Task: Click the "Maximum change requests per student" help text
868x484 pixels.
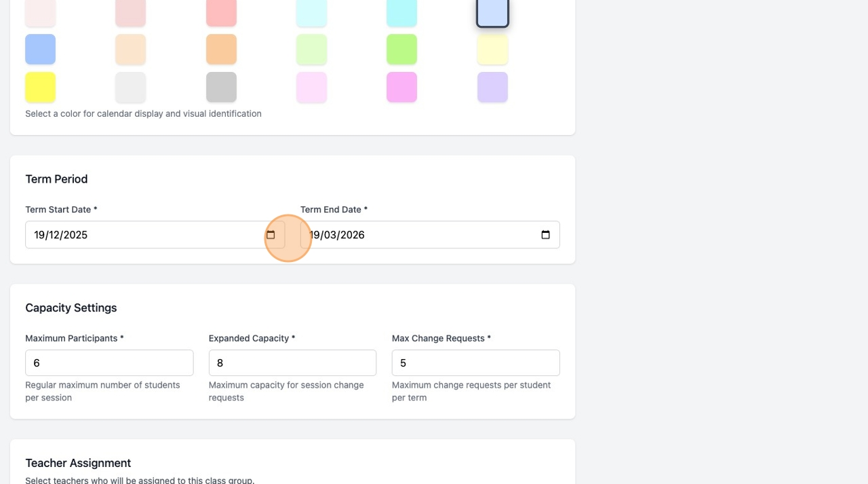Action: pyautogui.click(x=471, y=391)
